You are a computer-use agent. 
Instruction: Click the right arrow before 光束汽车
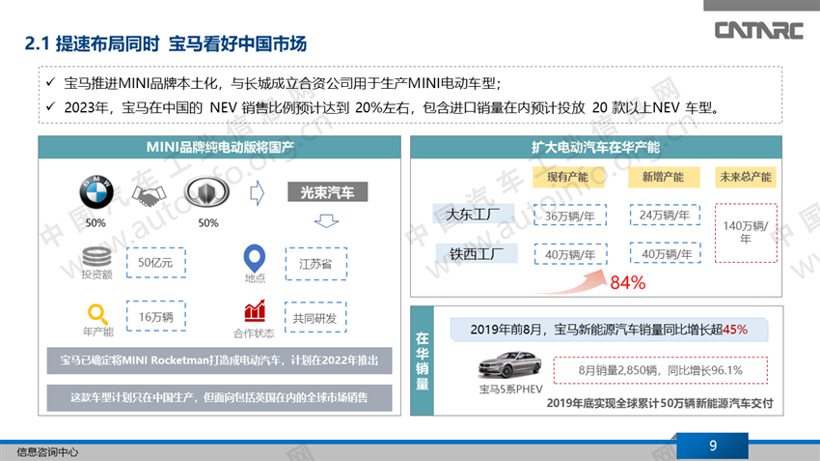[257, 193]
